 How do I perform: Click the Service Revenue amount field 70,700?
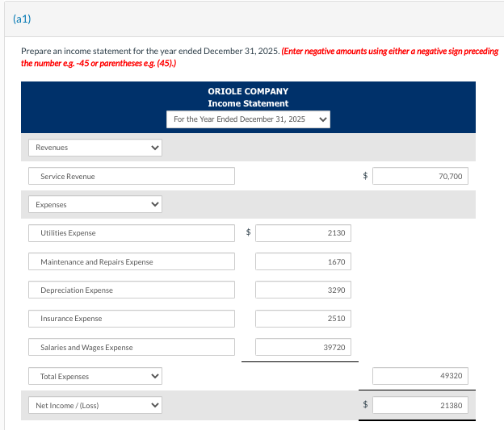[420, 176]
